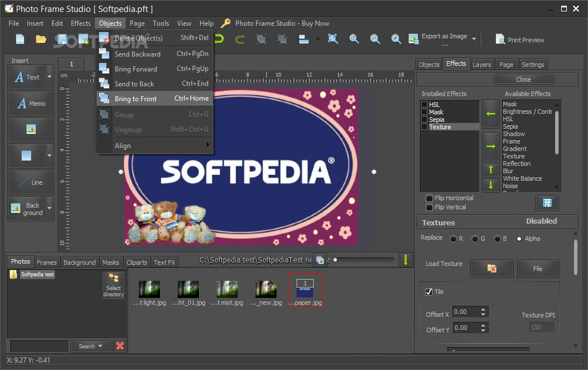This screenshot has height=370, width=588.
Task: Click the Print Preview button
Action: (520, 40)
